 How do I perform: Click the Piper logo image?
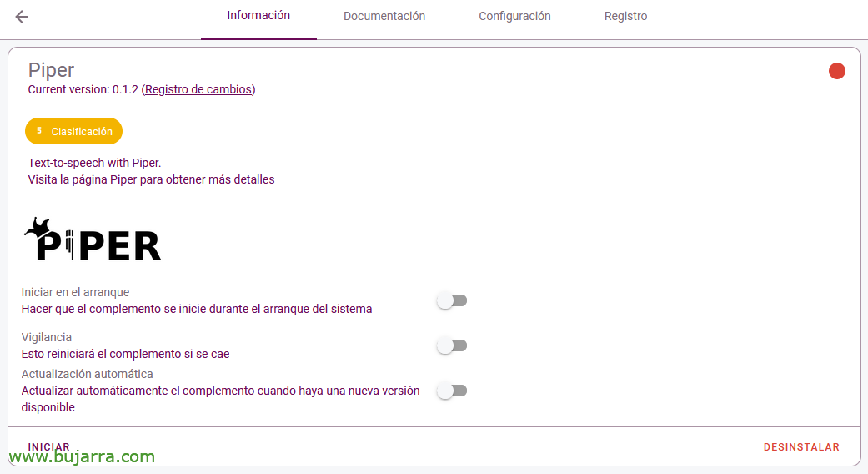click(x=93, y=240)
